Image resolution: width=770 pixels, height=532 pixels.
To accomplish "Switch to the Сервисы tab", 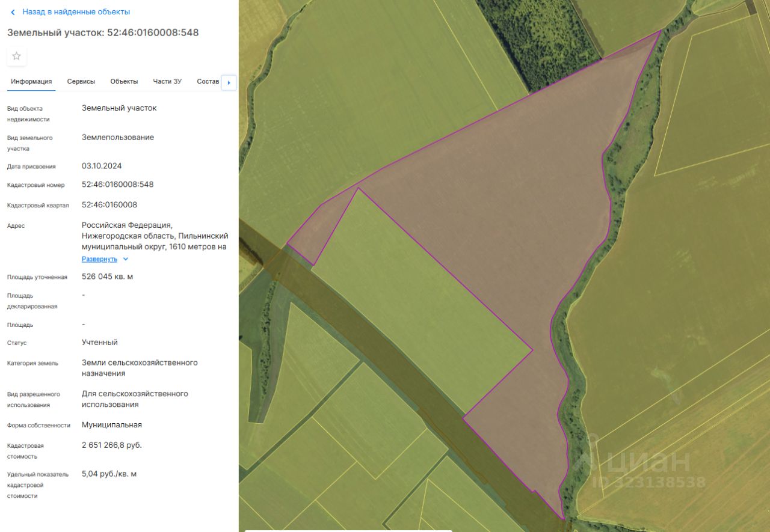I will (x=81, y=82).
